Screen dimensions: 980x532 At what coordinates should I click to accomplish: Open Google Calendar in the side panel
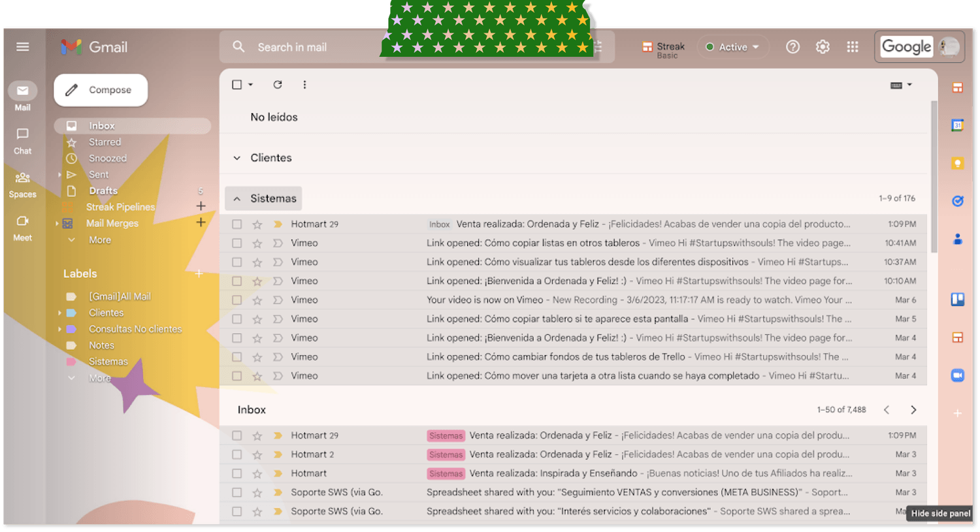[x=958, y=125]
